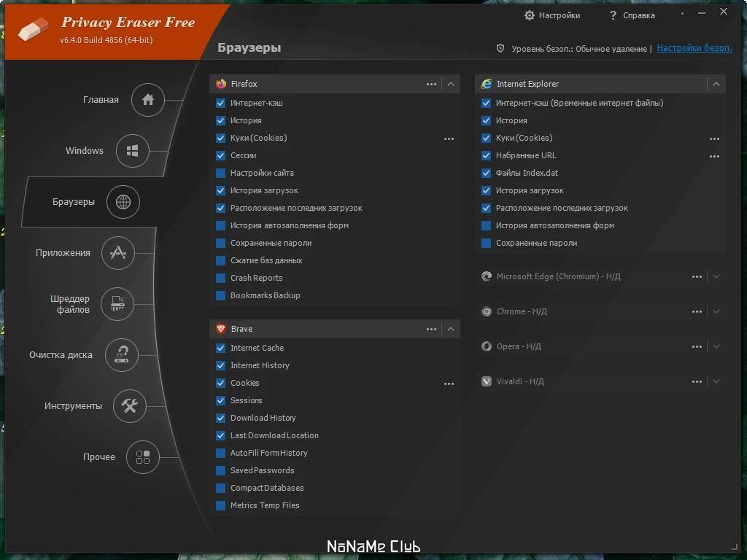The image size is (747, 560).
Task: Uncheck Файлы Index.dat checkbox
Action: coord(486,173)
